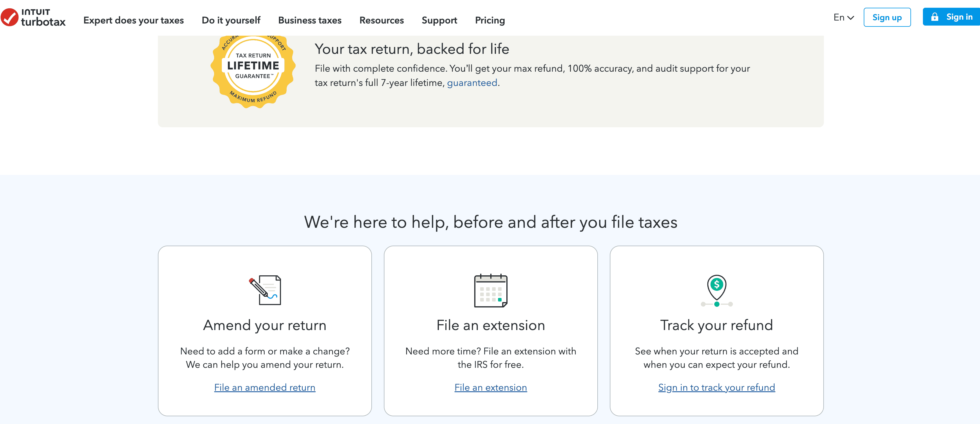Viewport: 980px width, 424px height.
Task: Click the Intuit TurboTax logo
Action: 34,18
